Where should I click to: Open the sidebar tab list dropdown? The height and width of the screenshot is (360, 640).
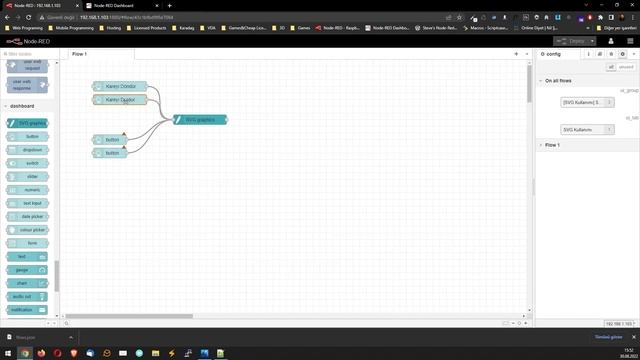(x=634, y=54)
